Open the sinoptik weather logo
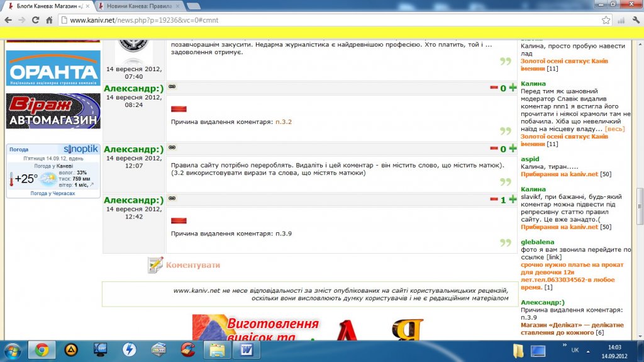The width and height of the screenshot is (644, 362). 81,149
